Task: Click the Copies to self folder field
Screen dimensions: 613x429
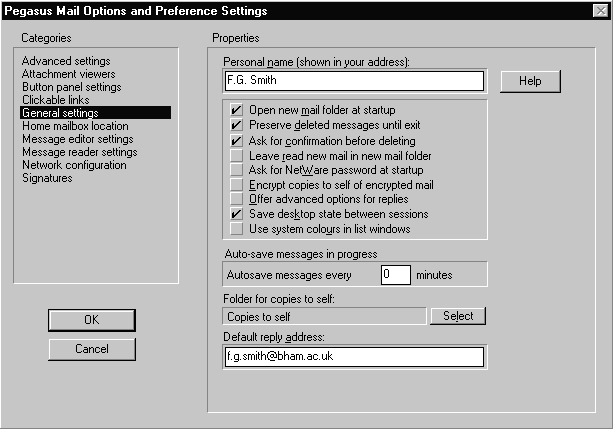Action: 324,316
